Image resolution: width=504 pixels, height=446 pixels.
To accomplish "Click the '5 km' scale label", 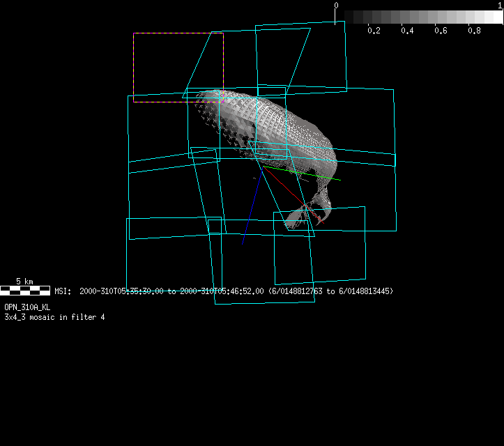I will pyautogui.click(x=24, y=282).
